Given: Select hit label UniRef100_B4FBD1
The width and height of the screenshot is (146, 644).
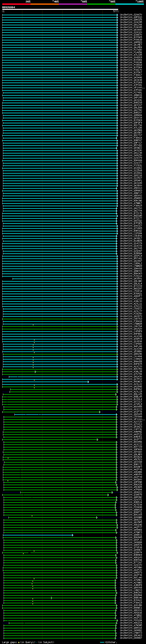Looking at the screenshot, I should pyautogui.click(x=131, y=334).
